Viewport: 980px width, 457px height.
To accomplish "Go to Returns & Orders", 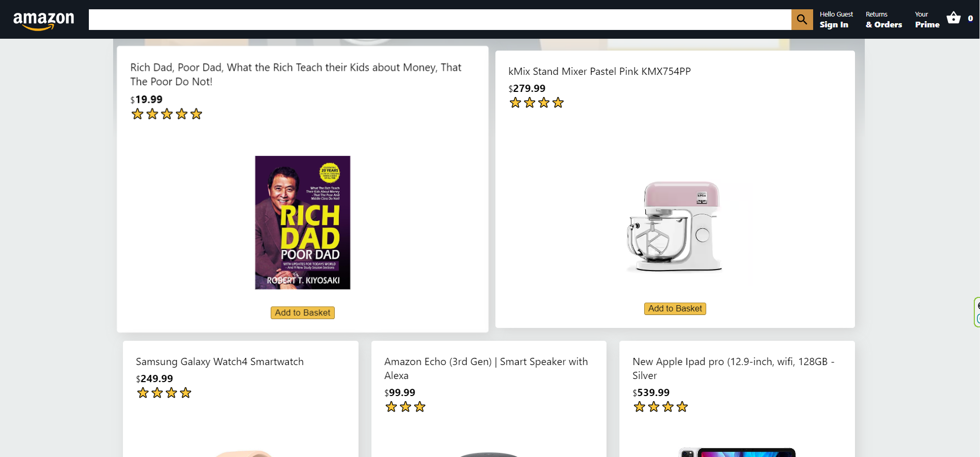I will pyautogui.click(x=883, y=20).
